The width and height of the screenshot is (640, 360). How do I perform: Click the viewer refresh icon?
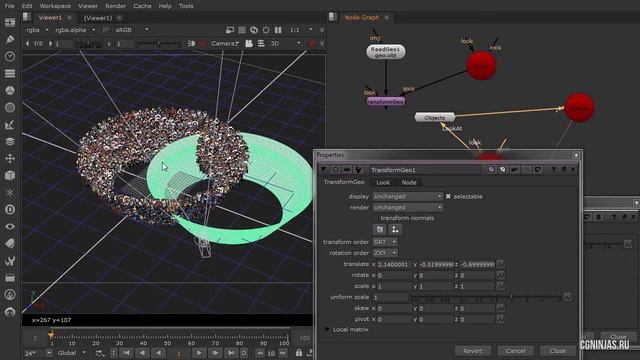tap(254, 30)
